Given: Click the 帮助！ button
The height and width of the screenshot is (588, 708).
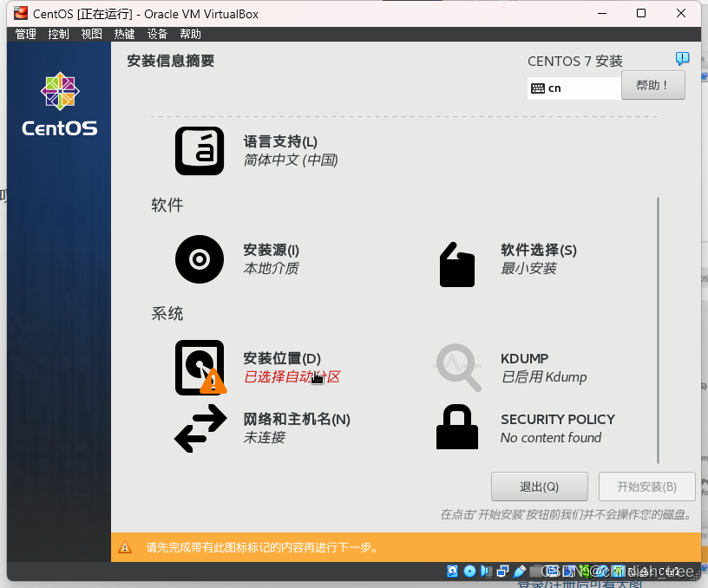Looking at the screenshot, I should click(653, 85).
